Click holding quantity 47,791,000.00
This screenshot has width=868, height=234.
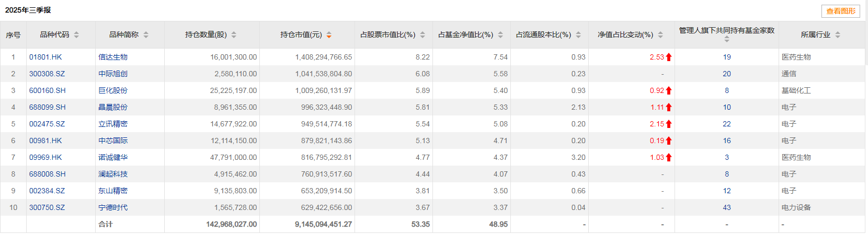(x=234, y=157)
